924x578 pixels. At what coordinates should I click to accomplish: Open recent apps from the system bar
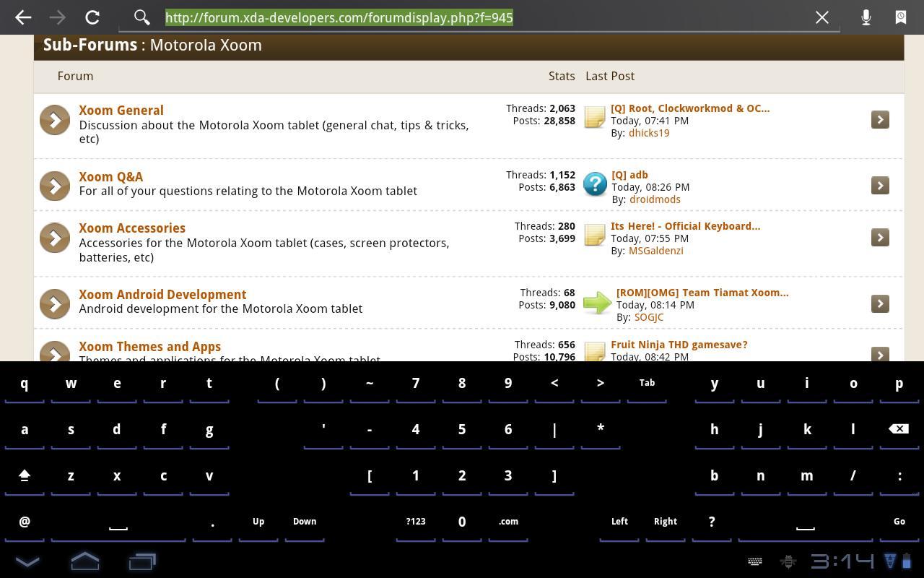141,561
